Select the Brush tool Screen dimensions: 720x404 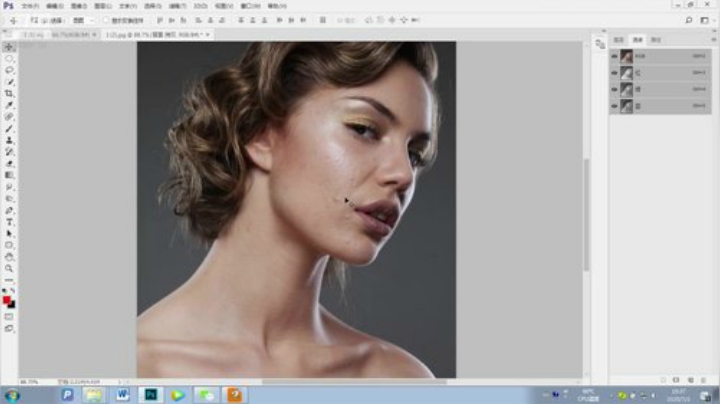point(9,129)
